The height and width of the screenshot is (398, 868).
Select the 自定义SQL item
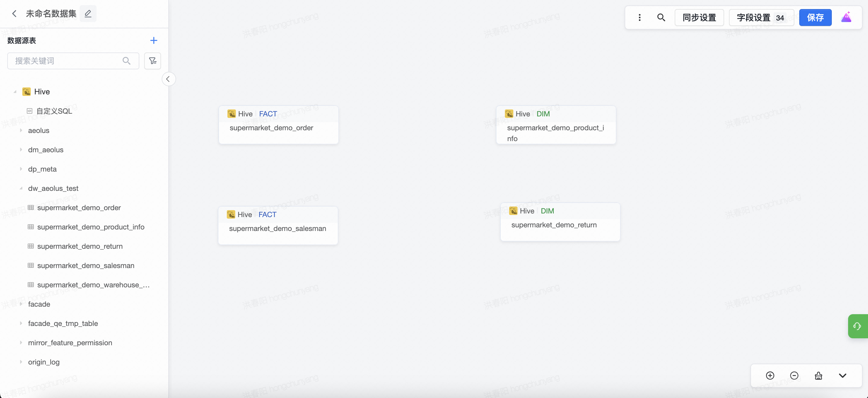[x=54, y=111]
